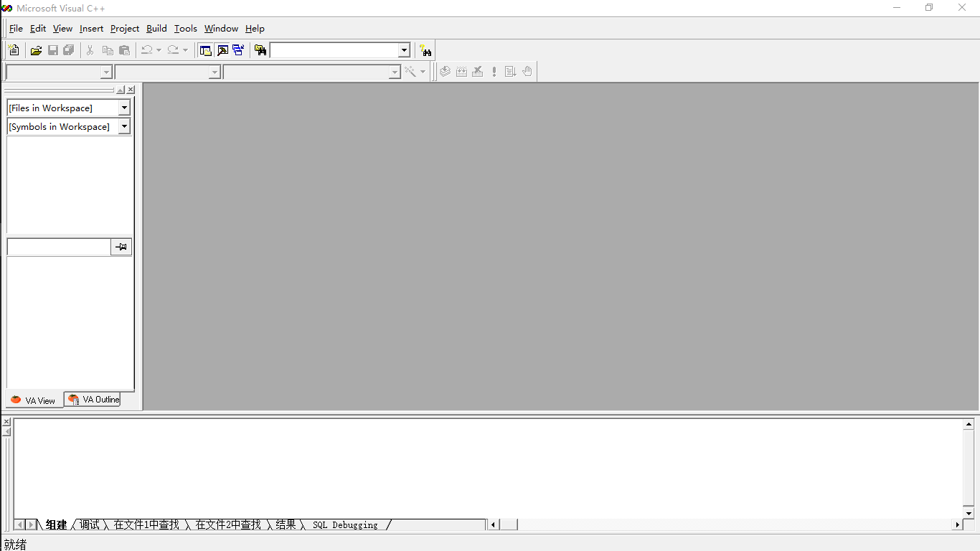Click the output pane scroll up arrow
Screen dimensions: 980x551
click(x=969, y=424)
